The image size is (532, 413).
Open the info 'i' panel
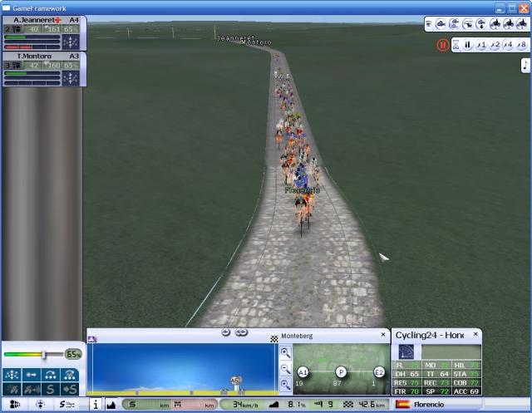pyautogui.click(x=95, y=405)
